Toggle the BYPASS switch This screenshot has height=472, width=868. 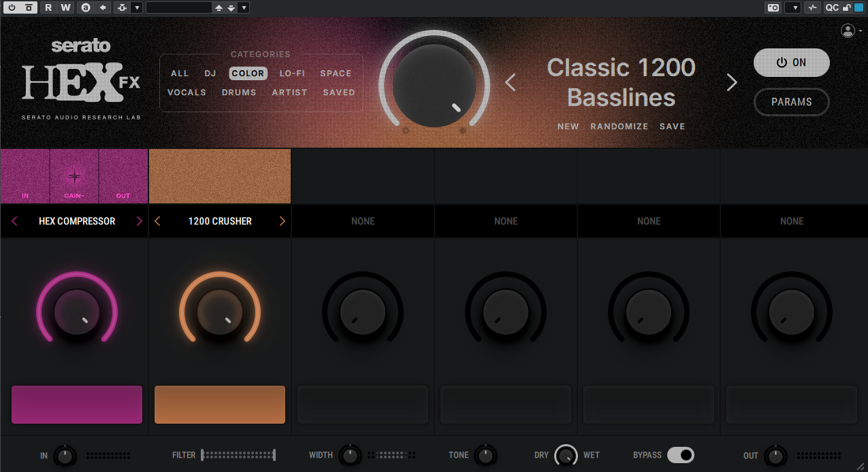click(680, 455)
